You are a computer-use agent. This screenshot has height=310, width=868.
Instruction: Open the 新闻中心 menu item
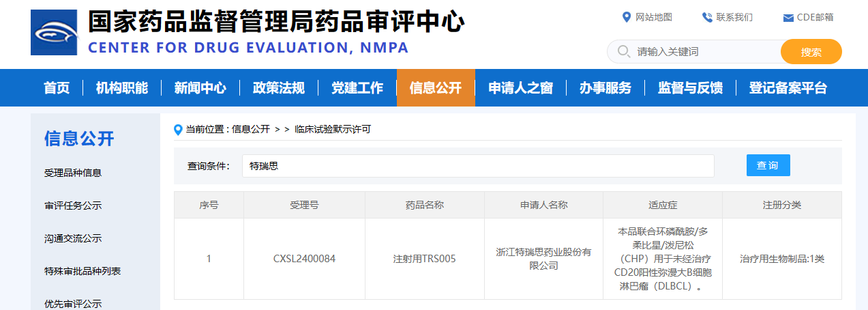(200, 87)
